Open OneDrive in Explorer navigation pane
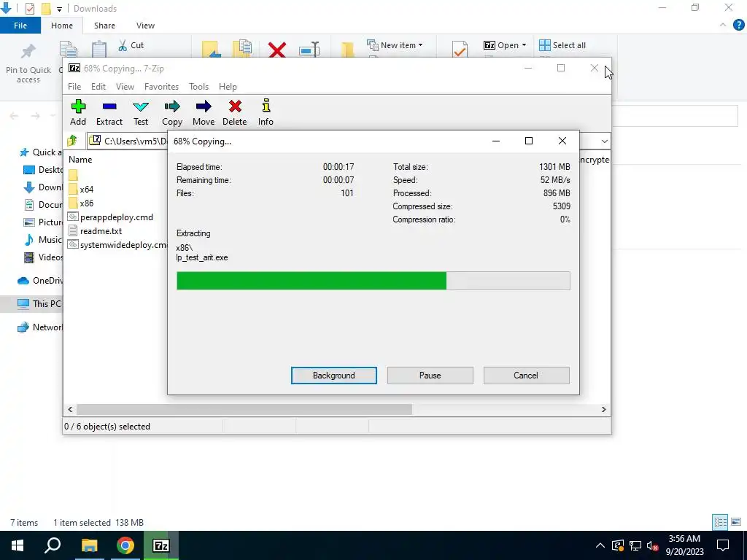Viewport: 747px width, 560px height. [x=39, y=281]
